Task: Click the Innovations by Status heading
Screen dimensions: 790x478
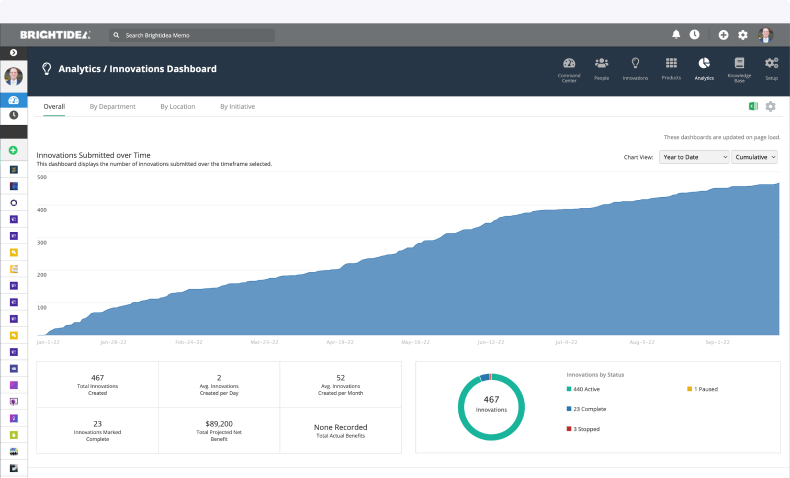Action: [595, 375]
